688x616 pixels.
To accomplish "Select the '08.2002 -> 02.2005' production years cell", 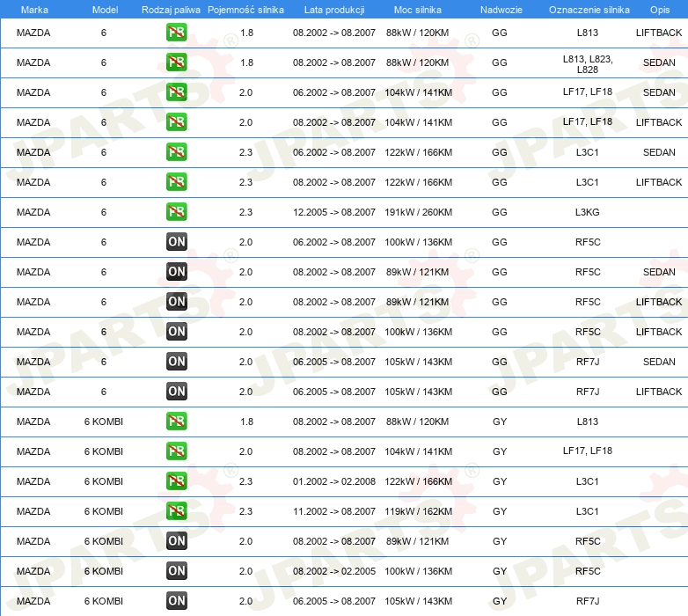I will (333, 571).
